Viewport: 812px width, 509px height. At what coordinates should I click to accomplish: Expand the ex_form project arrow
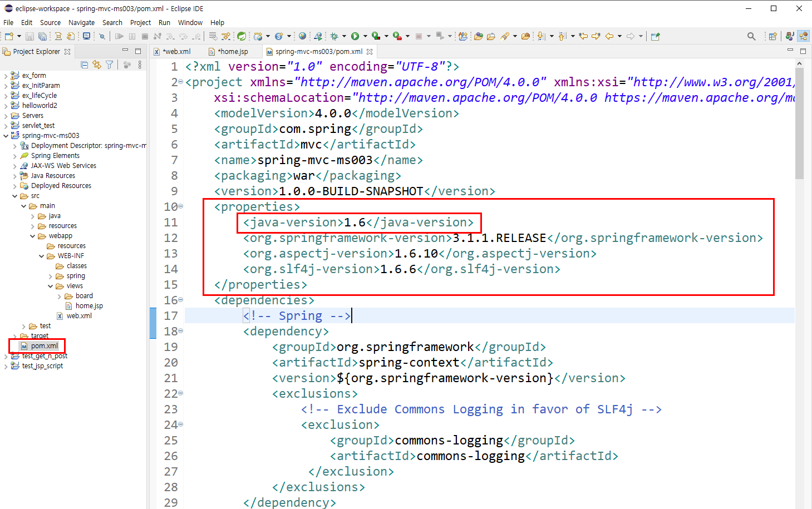(x=6, y=76)
